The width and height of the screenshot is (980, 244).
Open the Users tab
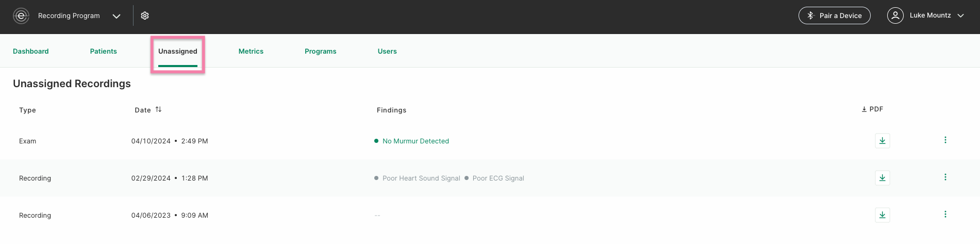tap(387, 52)
